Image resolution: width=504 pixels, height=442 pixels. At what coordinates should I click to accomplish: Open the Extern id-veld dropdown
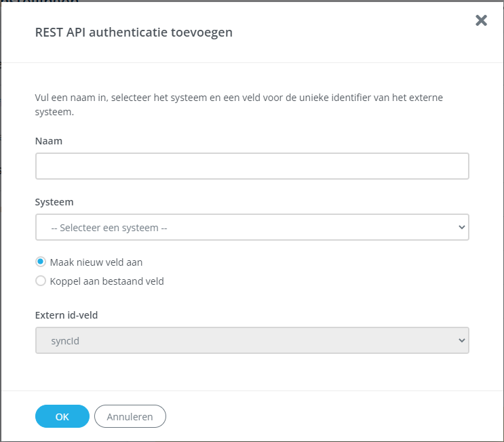click(x=252, y=340)
